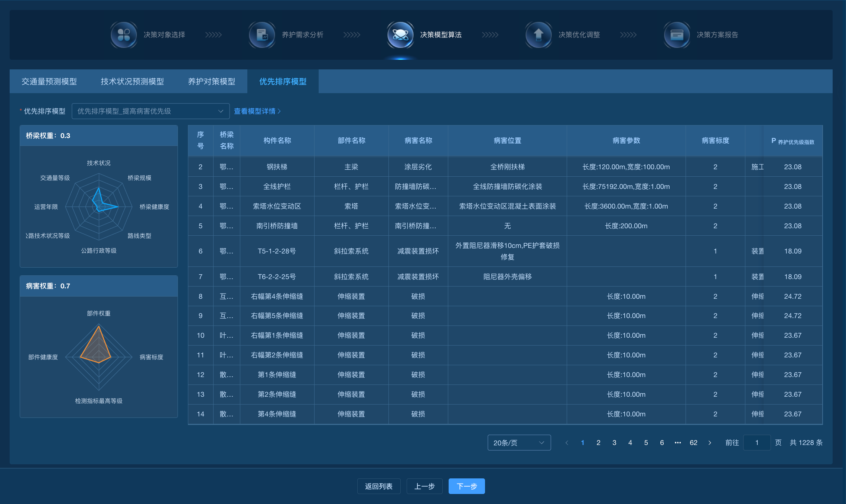846x504 pixels.
Task: Click the 决策对象选择 step icon
Action: tap(124, 35)
